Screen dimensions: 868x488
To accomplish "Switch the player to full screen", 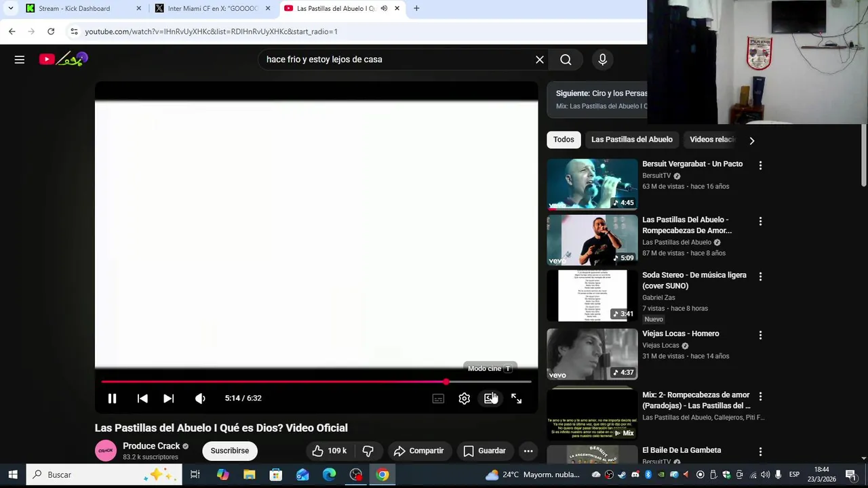I will click(x=517, y=399).
